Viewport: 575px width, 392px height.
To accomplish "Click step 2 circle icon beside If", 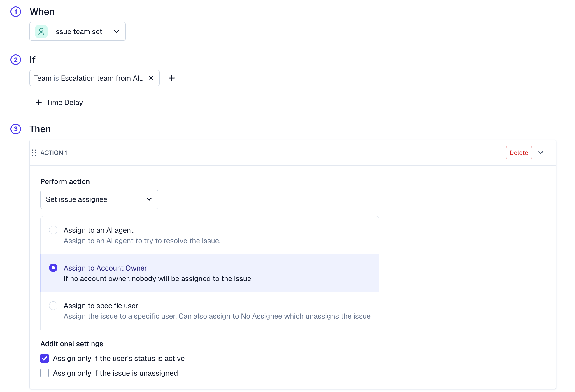I will [16, 60].
